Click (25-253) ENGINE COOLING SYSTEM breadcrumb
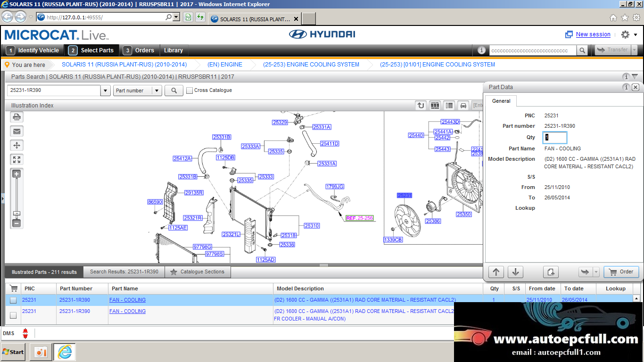 pos(311,65)
